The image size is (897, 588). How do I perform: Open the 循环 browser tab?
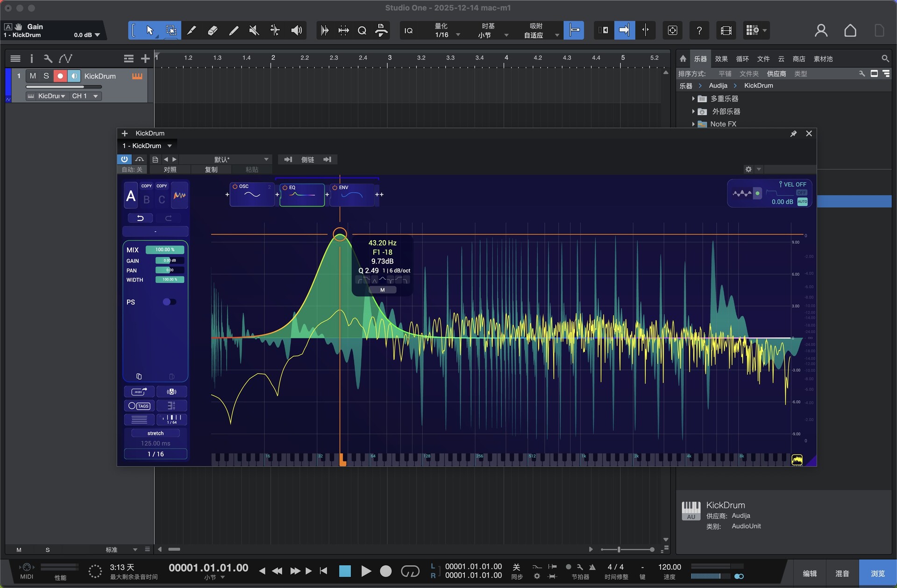click(x=742, y=59)
